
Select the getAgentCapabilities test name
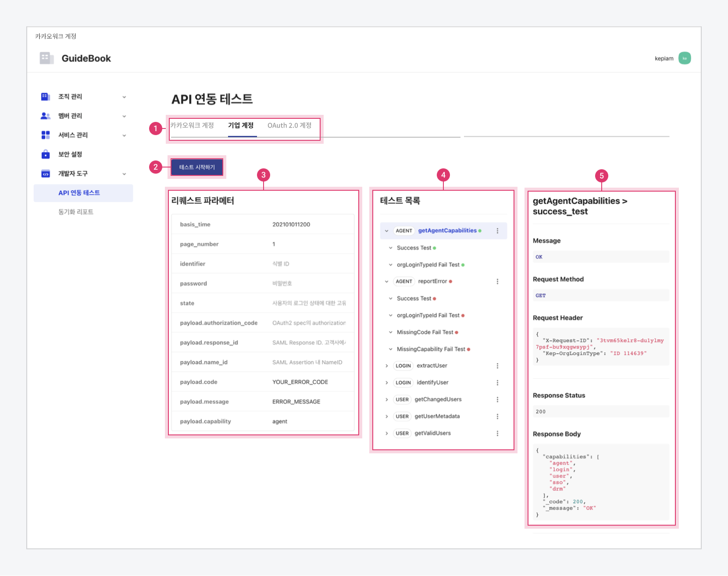447,231
